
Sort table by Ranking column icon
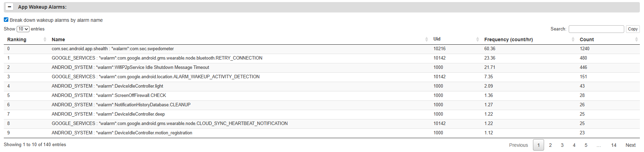coord(45,39)
